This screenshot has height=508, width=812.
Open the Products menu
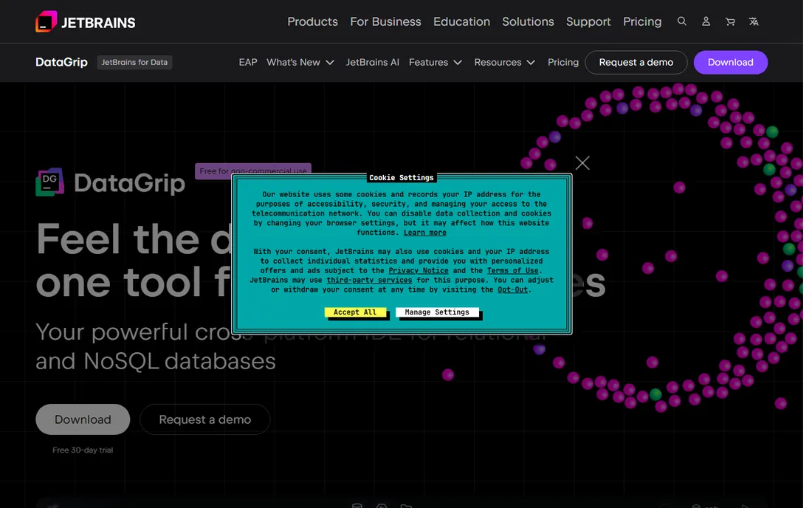point(312,21)
